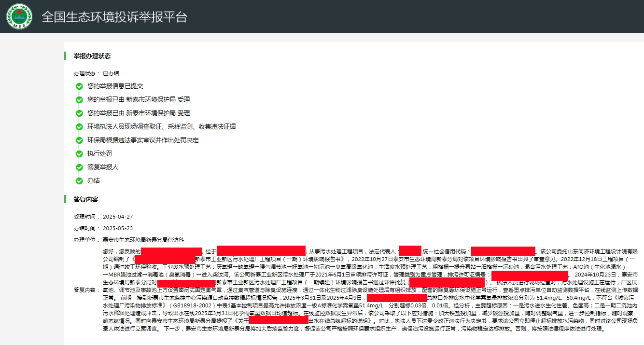The height and width of the screenshot is (345, 644).
Task: Click green check beside 环保局根据违法事实审议
Action: tap(79, 140)
